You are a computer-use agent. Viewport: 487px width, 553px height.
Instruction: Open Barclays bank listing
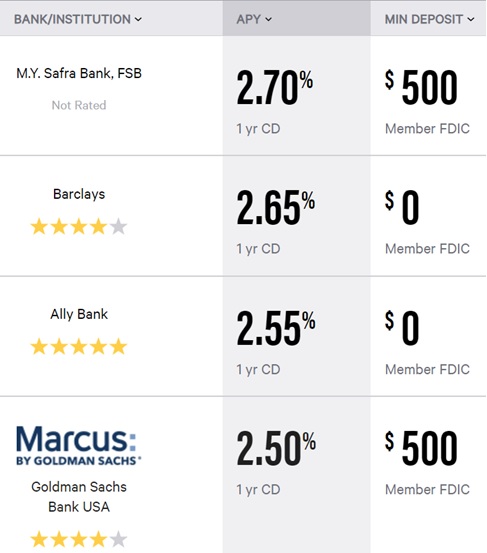[79, 194]
